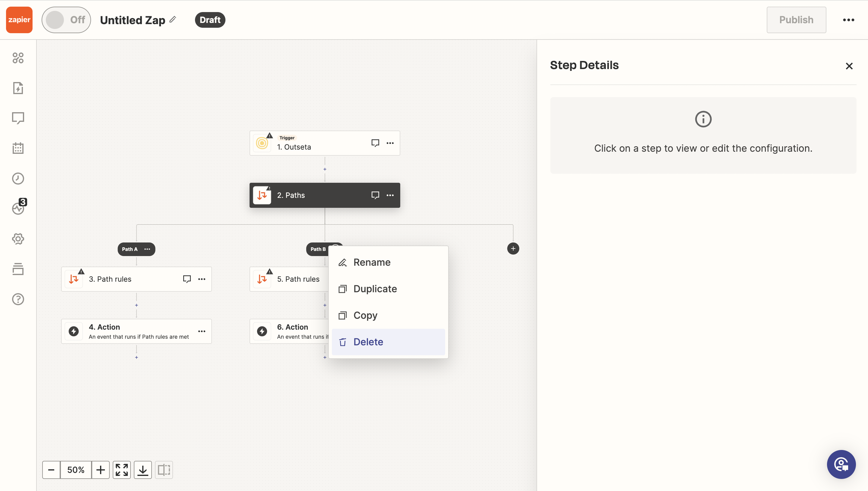Zoom out the canvas with minus button

(x=51, y=470)
